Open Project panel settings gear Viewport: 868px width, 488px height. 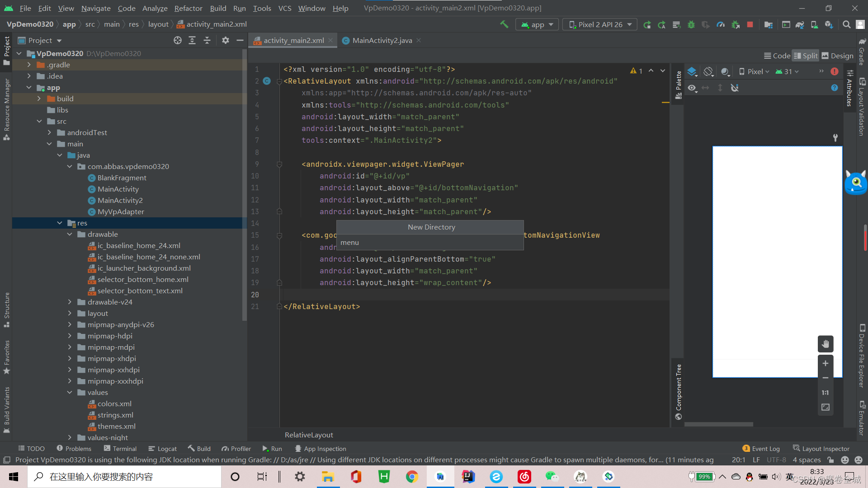pos(226,41)
